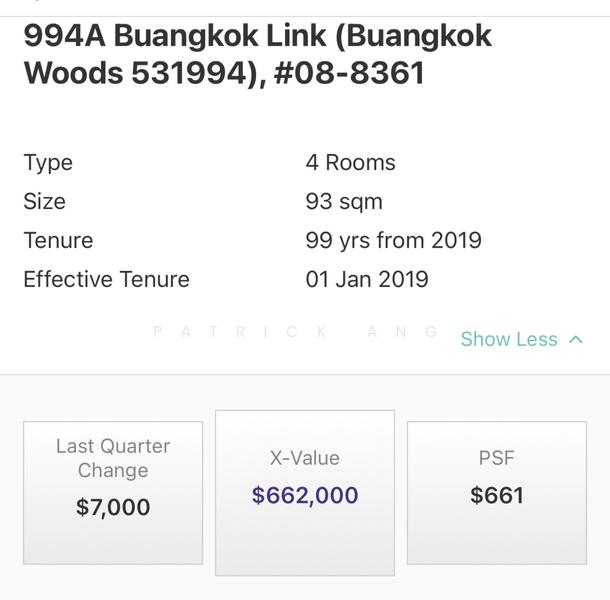Tap the $7,000 change amount

[x=113, y=507]
